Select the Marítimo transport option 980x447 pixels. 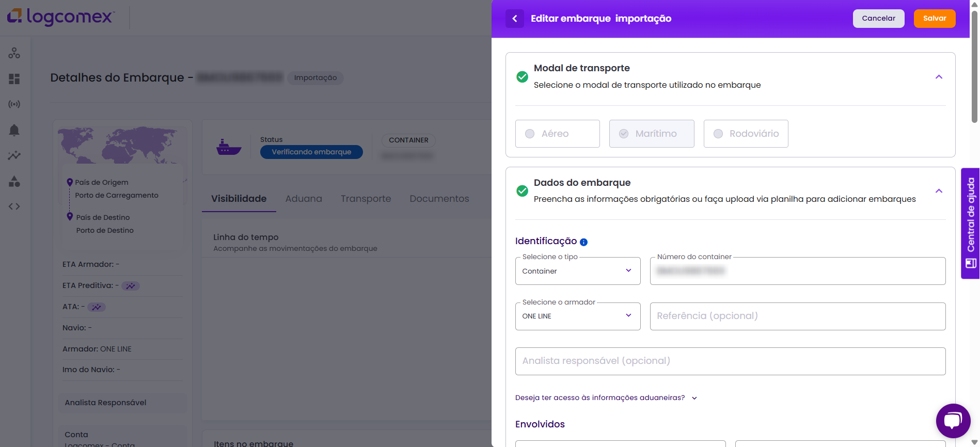tap(651, 134)
